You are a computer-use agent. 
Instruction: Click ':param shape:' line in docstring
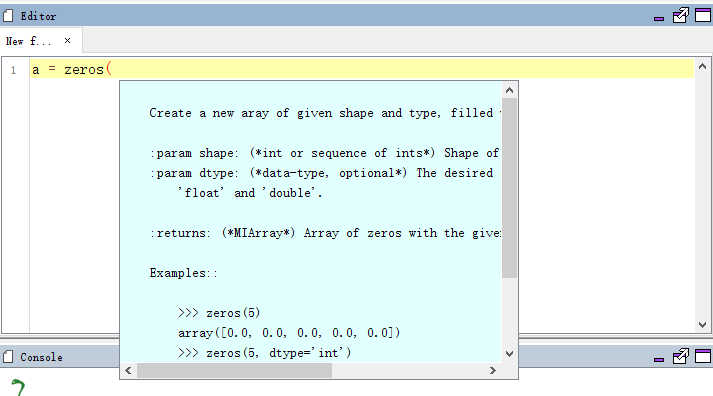tap(324, 153)
